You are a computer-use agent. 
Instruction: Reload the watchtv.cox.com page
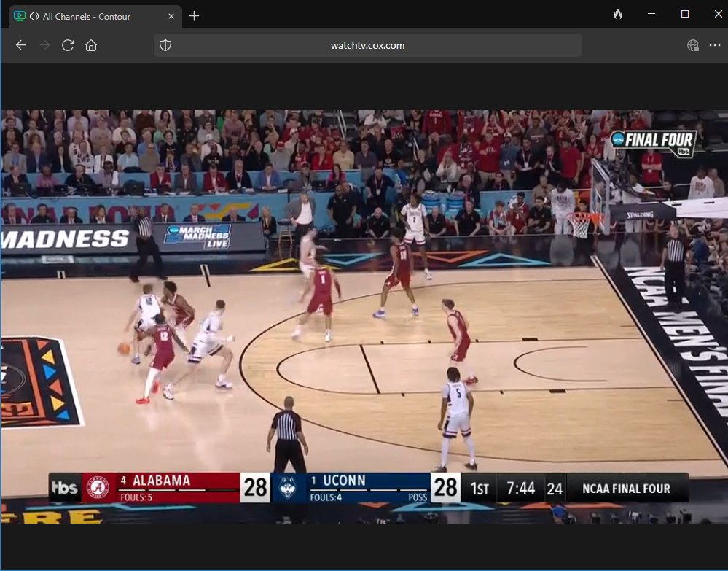[68, 45]
